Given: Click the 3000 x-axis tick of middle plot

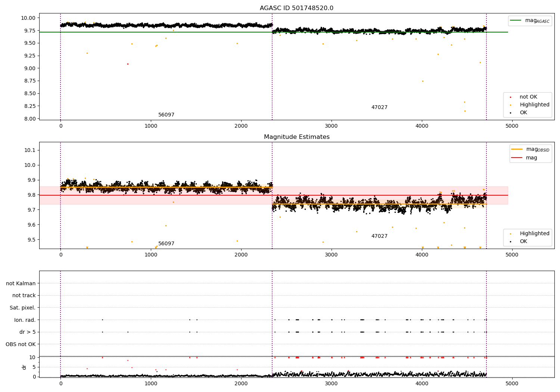Looking at the screenshot, I should coord(332,255).
